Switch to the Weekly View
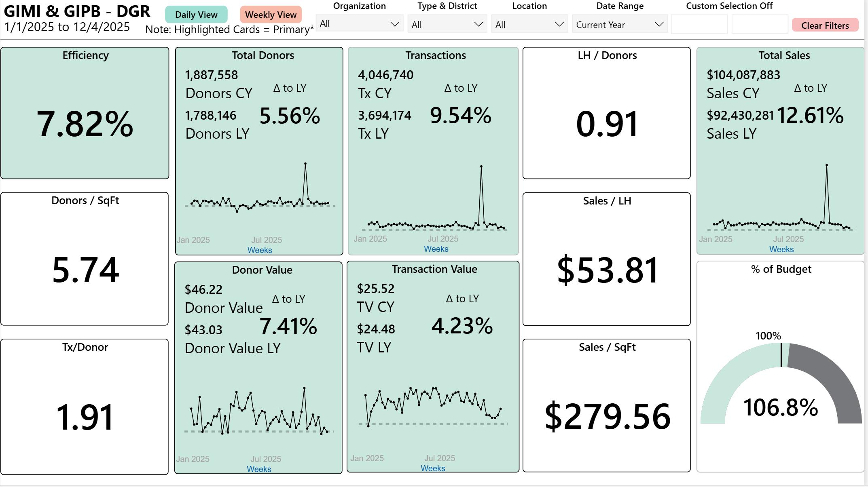The image size is (868, 487). coord(271,15)
